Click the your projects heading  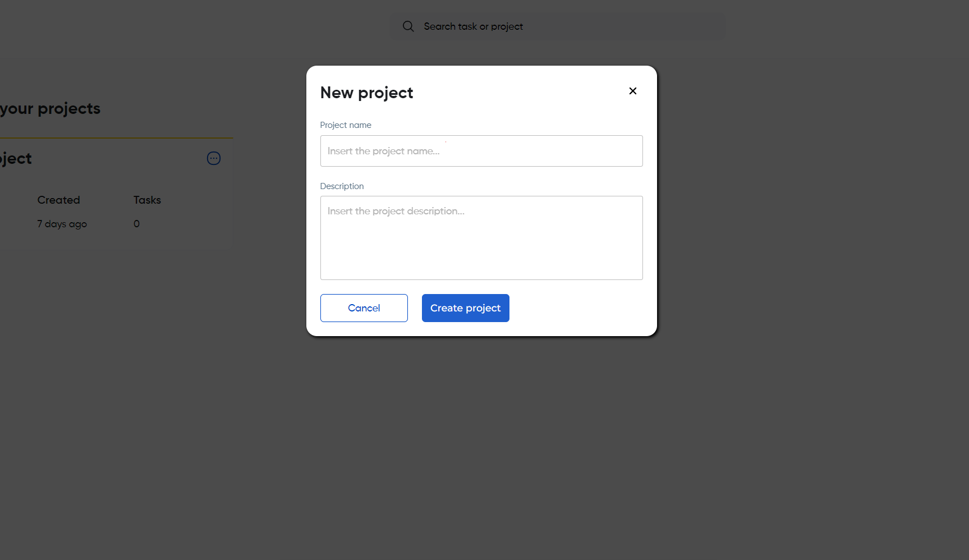(x=50, y=108)
